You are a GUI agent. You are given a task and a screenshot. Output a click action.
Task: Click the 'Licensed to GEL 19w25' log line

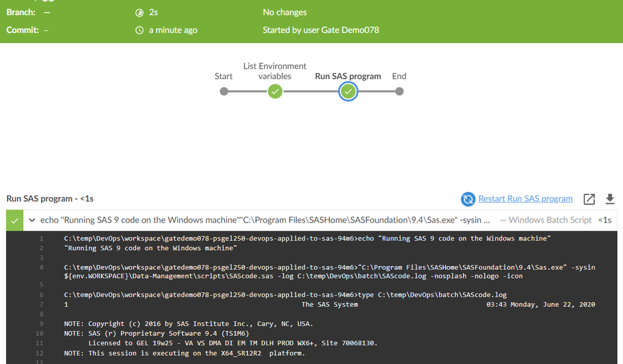pyautogui.click(x=233, y=343)
